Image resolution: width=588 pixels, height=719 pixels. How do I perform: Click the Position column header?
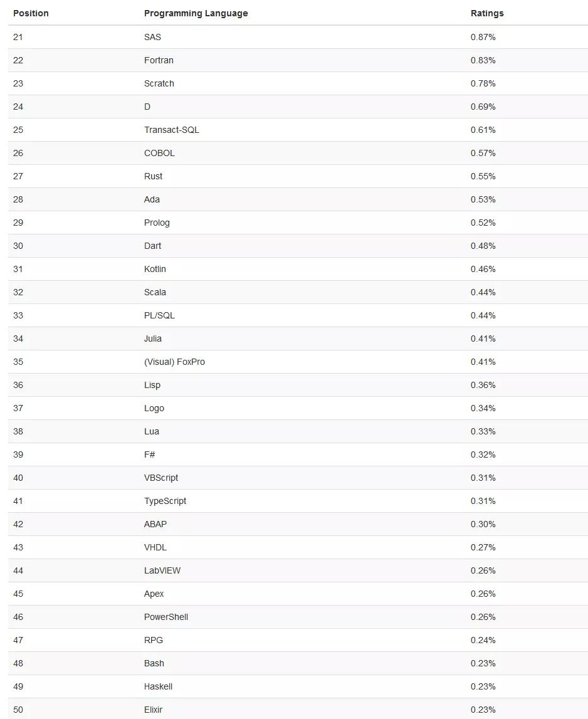31,13
